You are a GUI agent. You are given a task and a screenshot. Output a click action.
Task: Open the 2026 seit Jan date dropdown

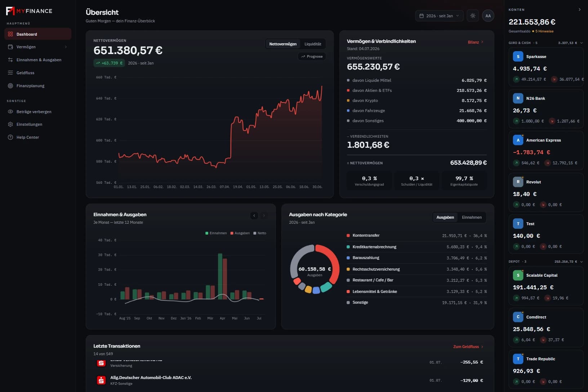439,16
